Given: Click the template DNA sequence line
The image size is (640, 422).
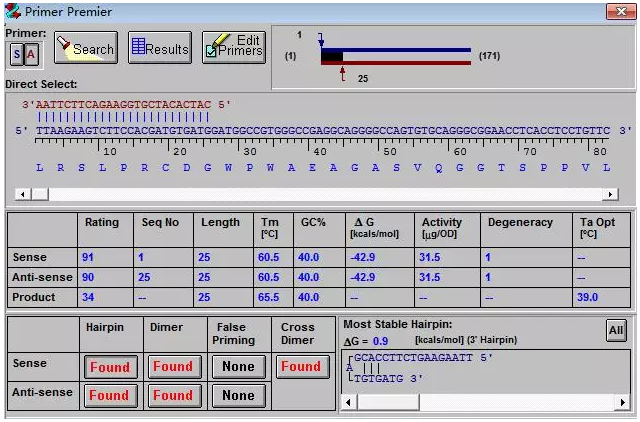Looking at the screenshot, I should pyautogui.click(x=323, y=131).
